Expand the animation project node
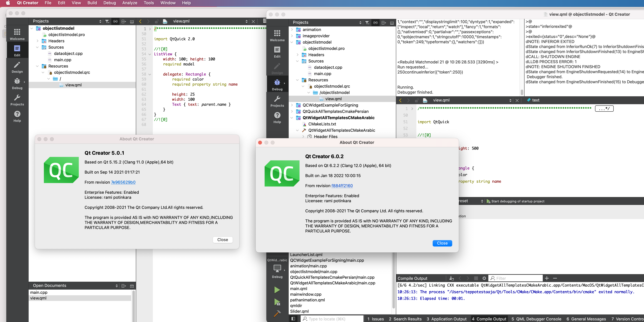 click(292, 30)
